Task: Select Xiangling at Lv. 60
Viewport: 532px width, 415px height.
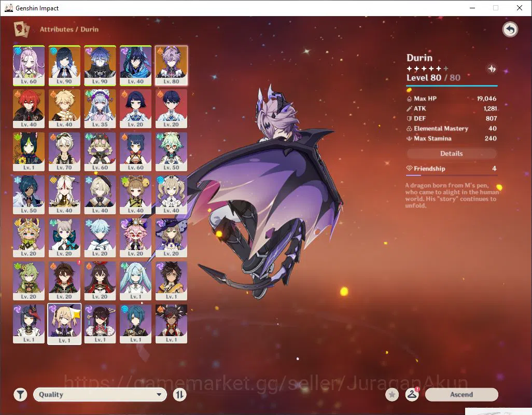Action: [136, 151]
